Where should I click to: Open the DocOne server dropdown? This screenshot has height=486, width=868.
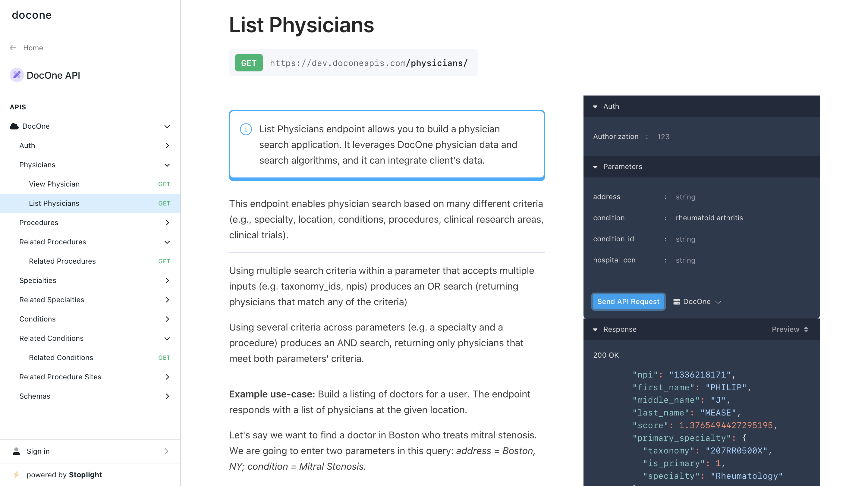tap(697, 301)
